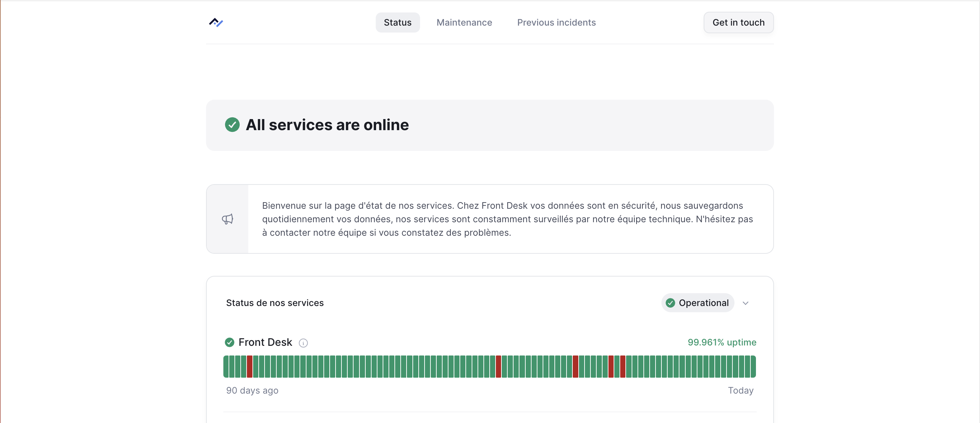Click the last green bar for Today

pos(753,366)
